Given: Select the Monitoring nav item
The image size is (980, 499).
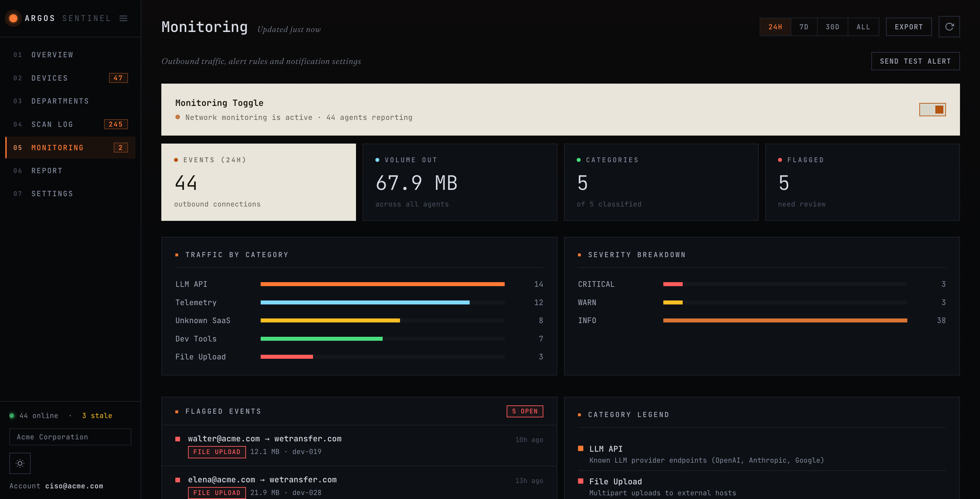Looking at the screenshot, I should [x=70, y=148].
